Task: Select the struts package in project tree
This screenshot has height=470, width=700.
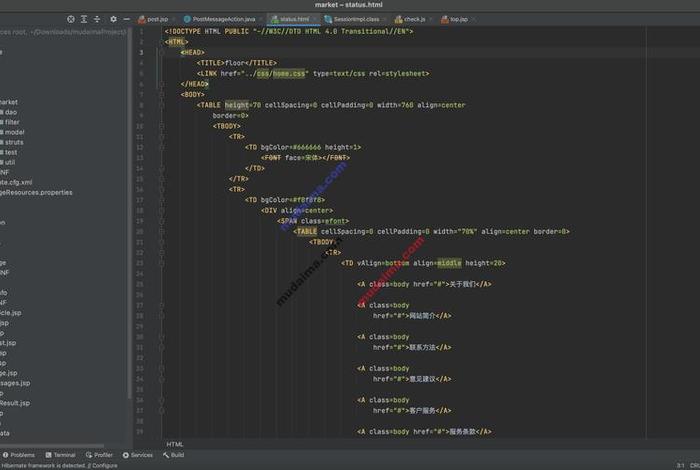Action: [x=12, y=142]
